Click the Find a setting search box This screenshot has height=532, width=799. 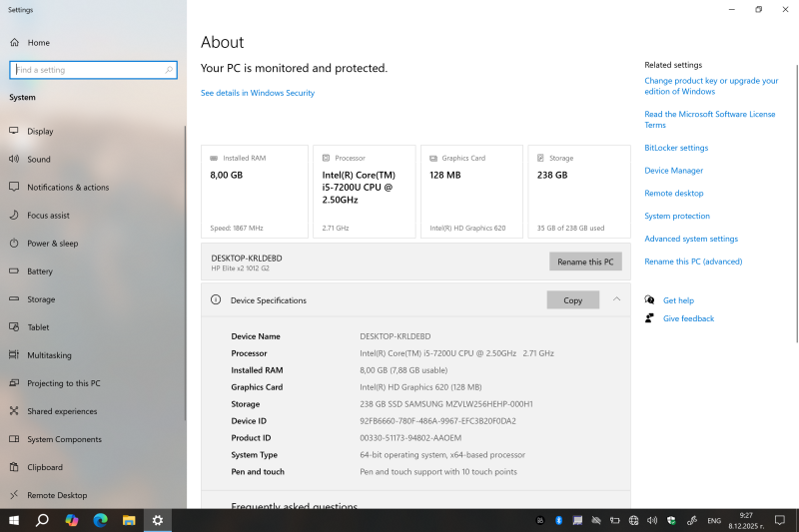coord(93,70)
